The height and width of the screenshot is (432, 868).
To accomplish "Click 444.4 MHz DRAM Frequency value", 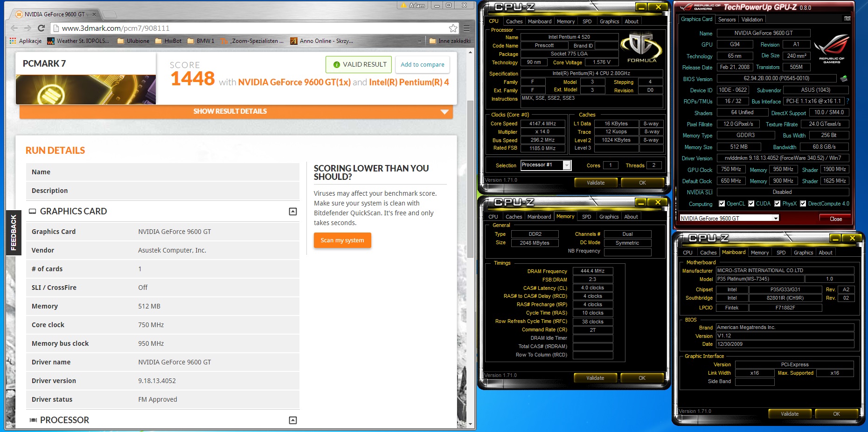I will tap(592, 271).
